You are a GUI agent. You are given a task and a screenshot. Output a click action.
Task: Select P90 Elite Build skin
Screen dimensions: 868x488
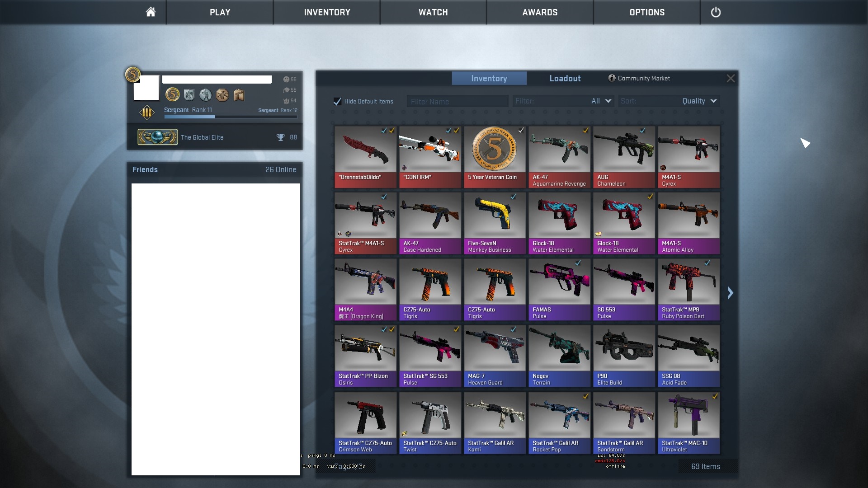624,356
